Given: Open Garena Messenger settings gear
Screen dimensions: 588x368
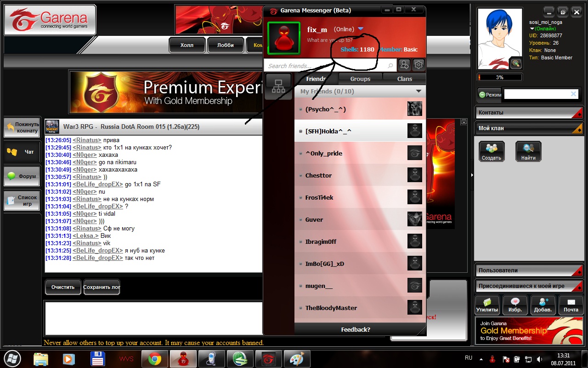Looking at the screenshot, I should (x=418, y=65).
